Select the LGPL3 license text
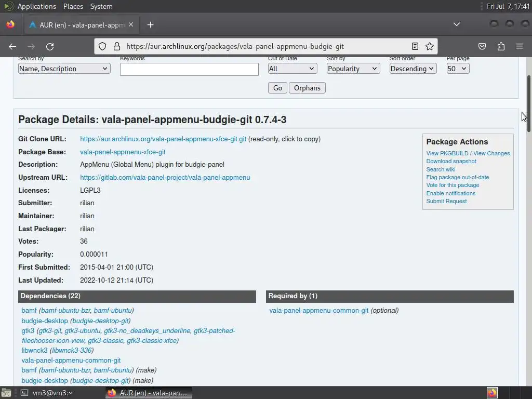 coord(90,190)
